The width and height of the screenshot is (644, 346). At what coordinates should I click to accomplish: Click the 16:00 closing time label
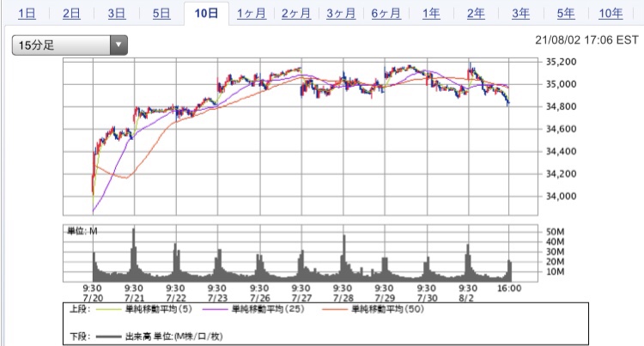tap(509, 288)
